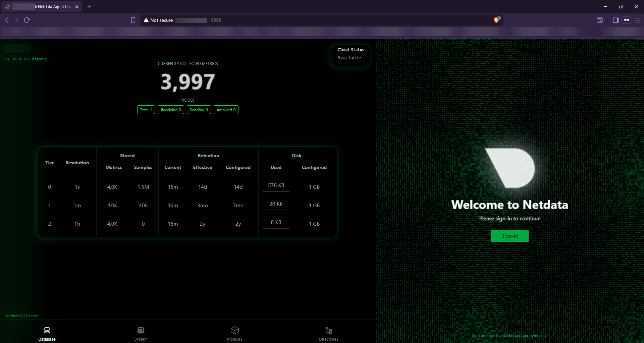Click the Tier column header
This screenshot has width=644, height=343.
coord(50,163)
